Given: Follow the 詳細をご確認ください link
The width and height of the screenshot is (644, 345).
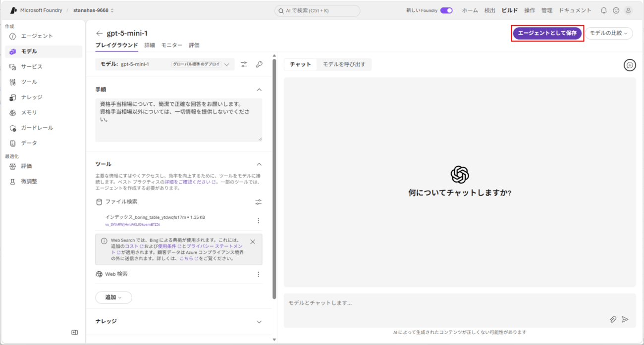Looking at the screenshot, I should pos(190,182).
